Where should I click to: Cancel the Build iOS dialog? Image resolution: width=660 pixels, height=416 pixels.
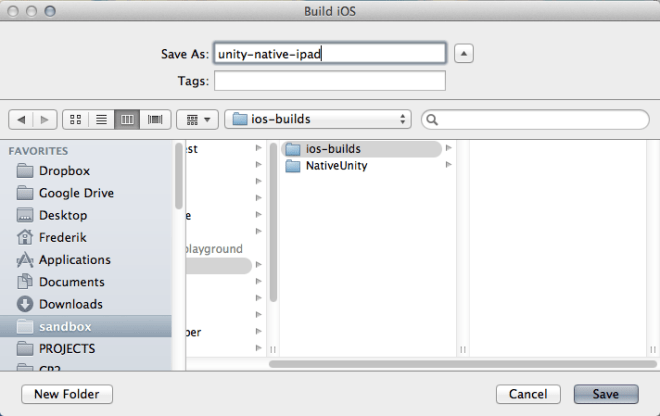coord(528,394)
